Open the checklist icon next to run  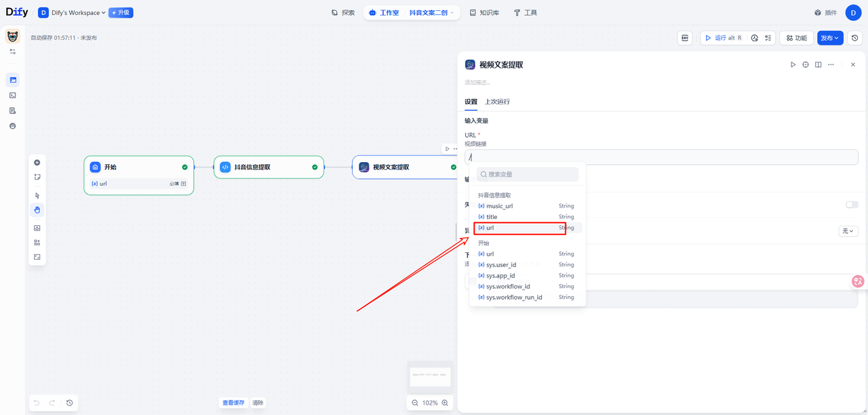[768, 38]
